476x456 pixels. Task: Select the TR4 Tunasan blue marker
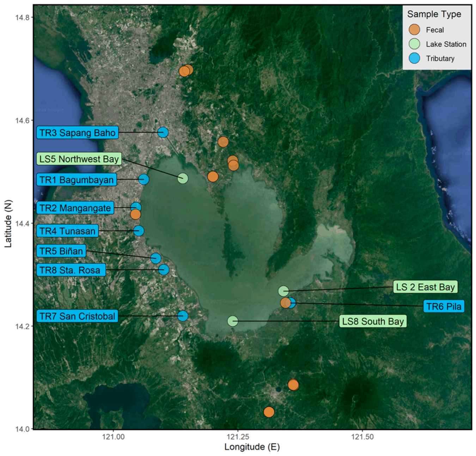click(x=139, y=231)
